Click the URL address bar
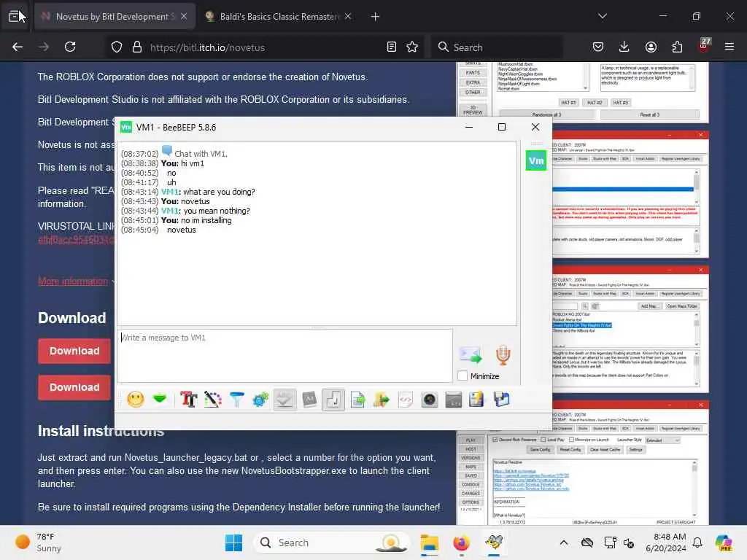The width and height of the screenshot is (747, 560). [x=264, y=47]
